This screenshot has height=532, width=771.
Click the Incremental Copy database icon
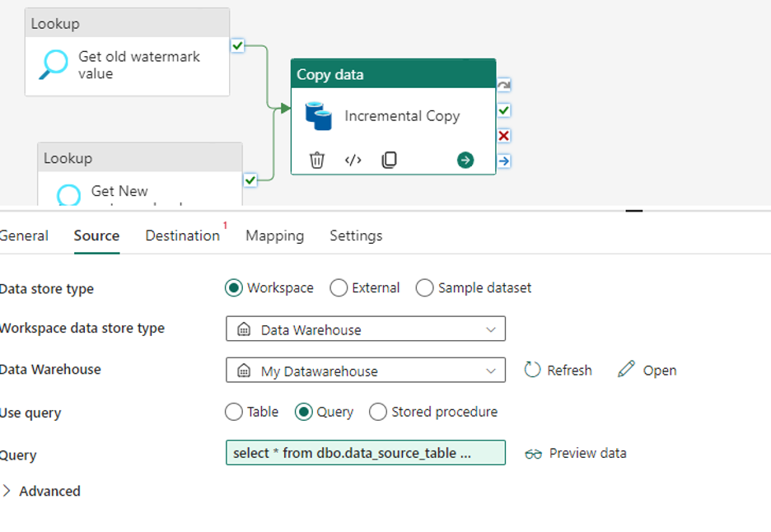click(318, 116)
